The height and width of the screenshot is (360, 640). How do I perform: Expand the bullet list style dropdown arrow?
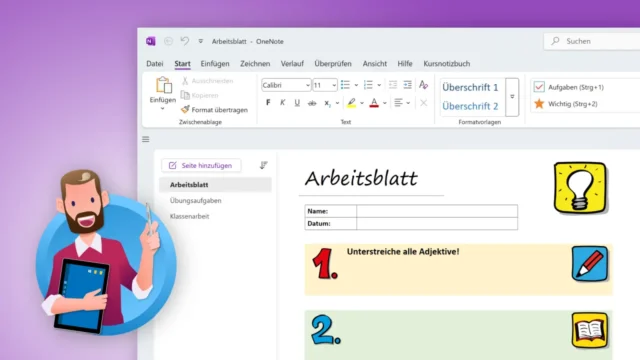pyautogui.click(x=356, y=85)
